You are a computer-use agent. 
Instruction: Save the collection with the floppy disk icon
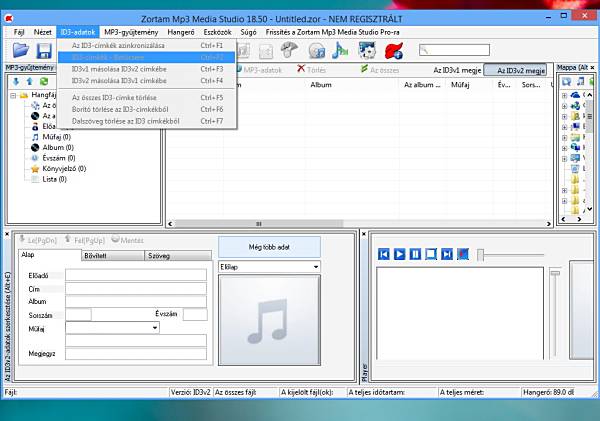coord(44,51)
